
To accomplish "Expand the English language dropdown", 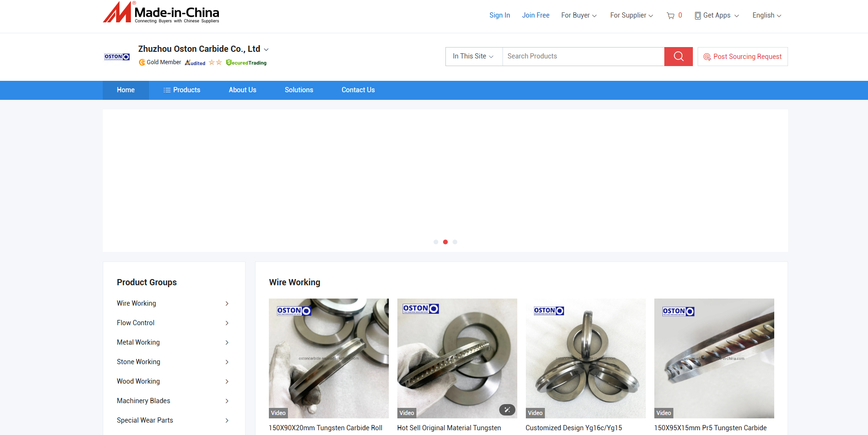I will tap(767, 16).
